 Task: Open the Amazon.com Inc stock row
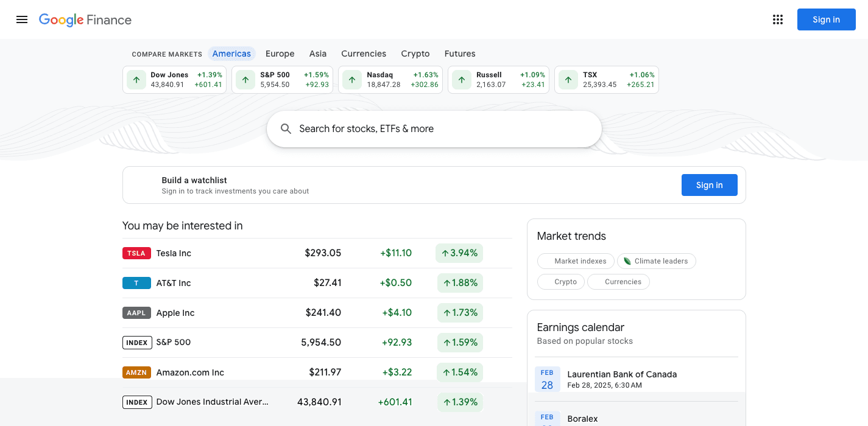317,372
